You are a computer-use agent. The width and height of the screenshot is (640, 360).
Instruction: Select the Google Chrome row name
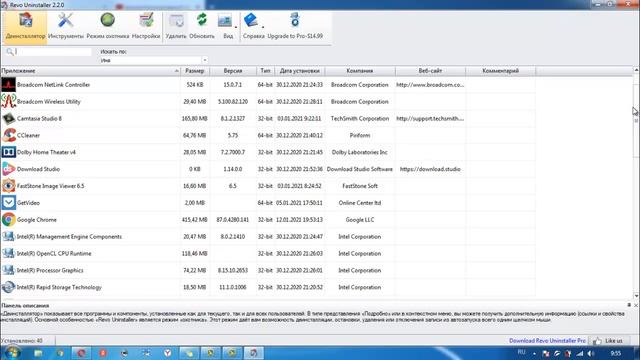point(37,220)
